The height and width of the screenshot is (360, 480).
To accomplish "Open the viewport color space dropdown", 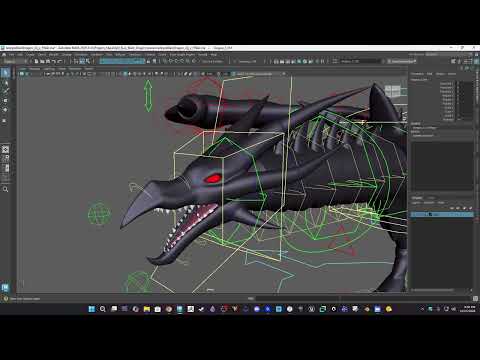I will tap(259, 74).
